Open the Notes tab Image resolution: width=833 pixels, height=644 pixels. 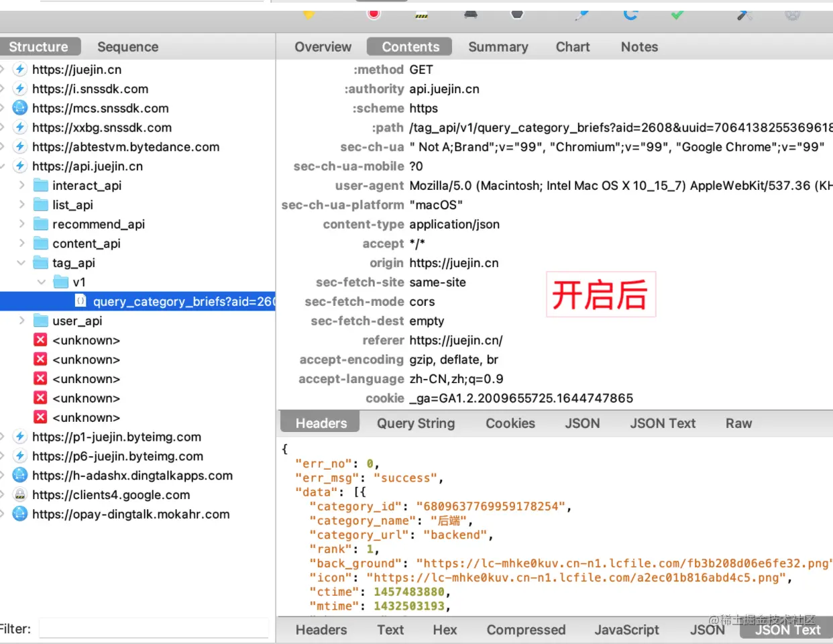click(x=639, y=47)
